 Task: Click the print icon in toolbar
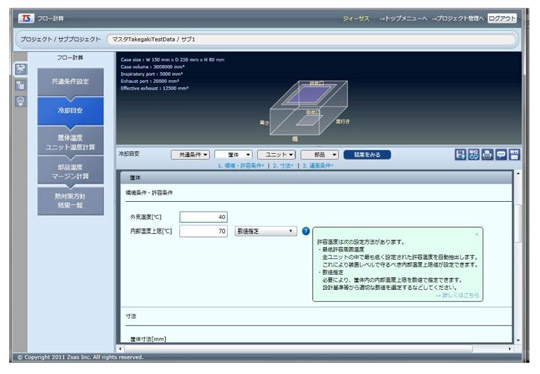click(x=487, y=155)
